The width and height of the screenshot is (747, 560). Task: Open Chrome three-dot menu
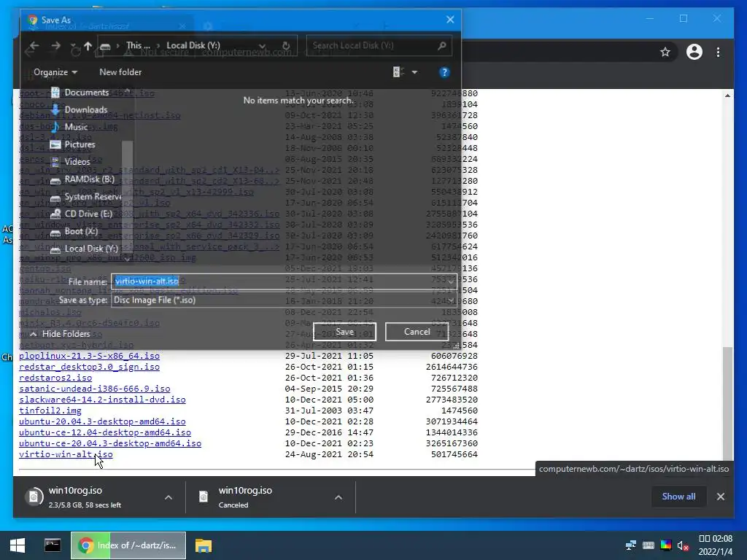click(x=718, y=52)
